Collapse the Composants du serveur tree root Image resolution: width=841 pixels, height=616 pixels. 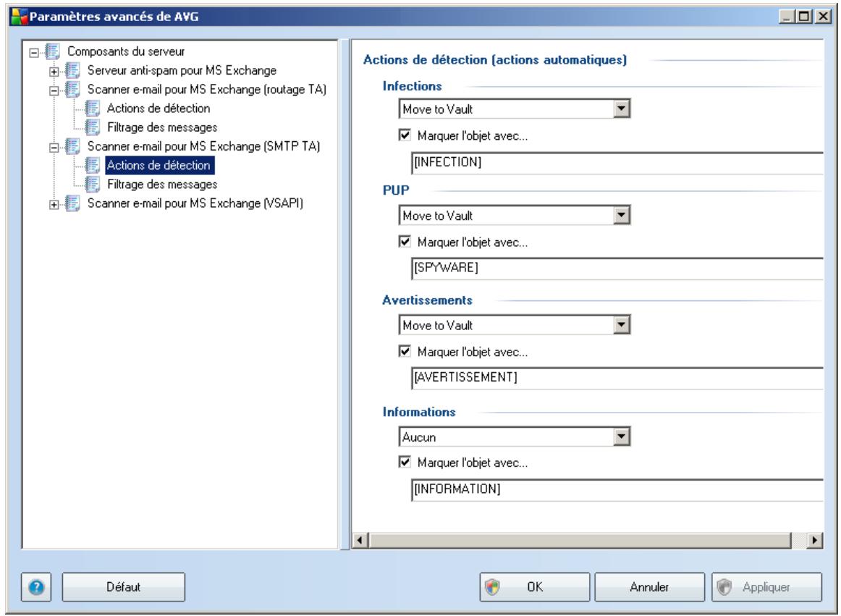pyautogui.click(x=34, y=53)
